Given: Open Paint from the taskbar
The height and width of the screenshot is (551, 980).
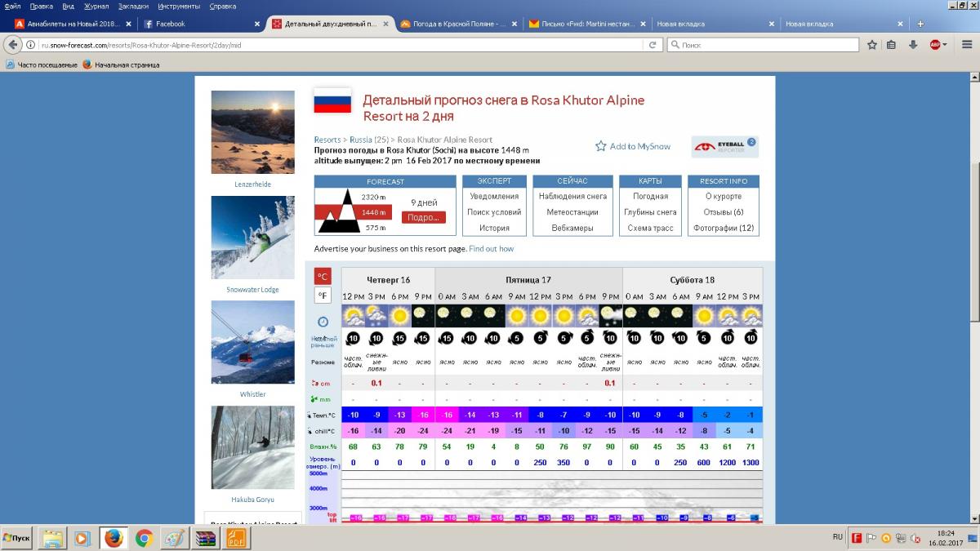Looking at the screenshot, I should tap(174, 537).
